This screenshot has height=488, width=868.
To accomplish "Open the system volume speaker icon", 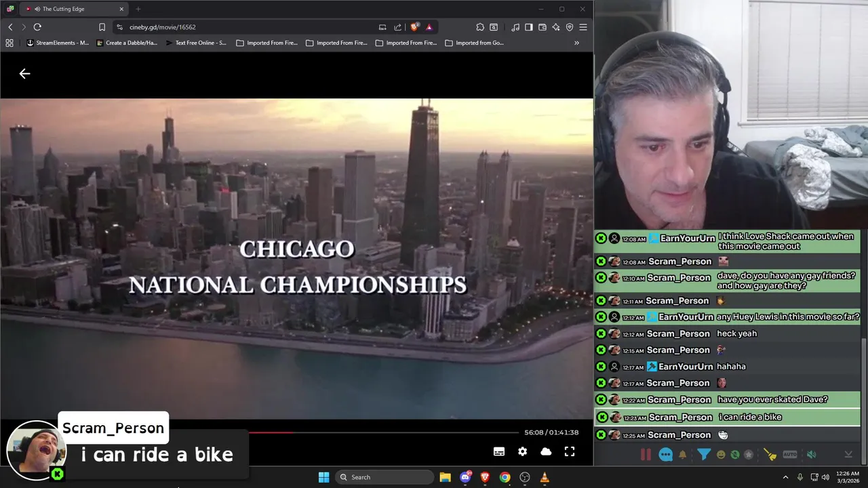I will tap(825, 477).
